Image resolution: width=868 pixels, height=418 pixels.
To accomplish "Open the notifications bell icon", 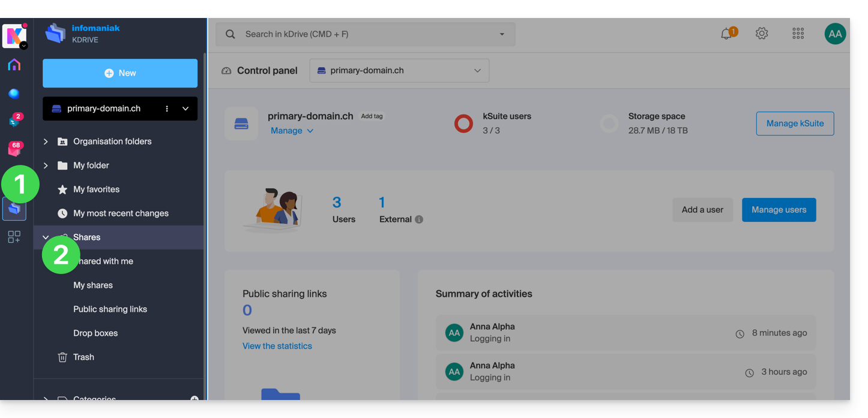I will point(726,34).
